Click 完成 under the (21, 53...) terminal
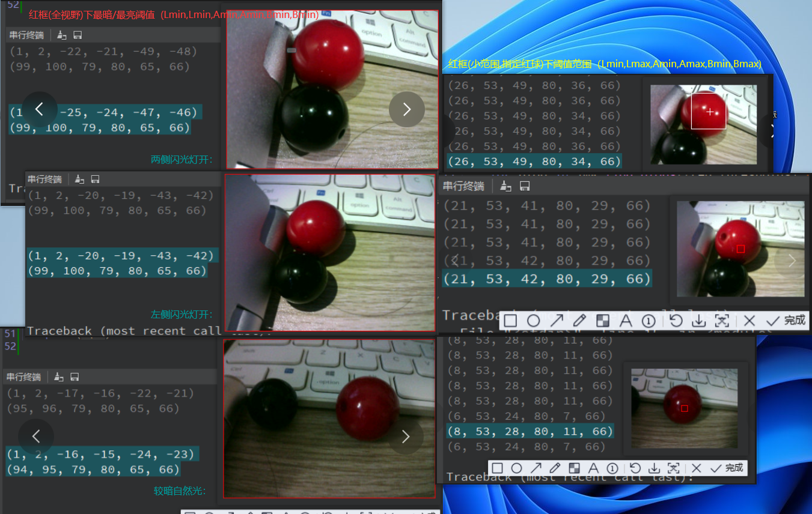The image size is (812, 514). 786,321
